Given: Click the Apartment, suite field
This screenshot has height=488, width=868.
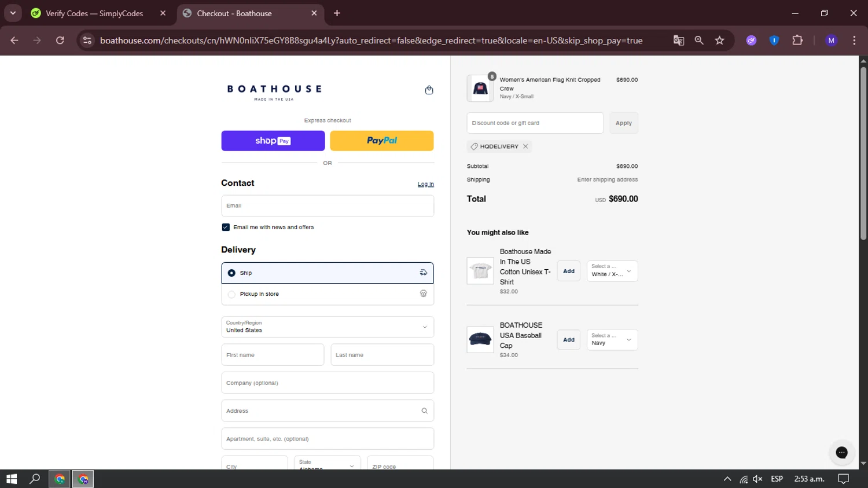Looking at the screenshot, I should coord(328,439).
